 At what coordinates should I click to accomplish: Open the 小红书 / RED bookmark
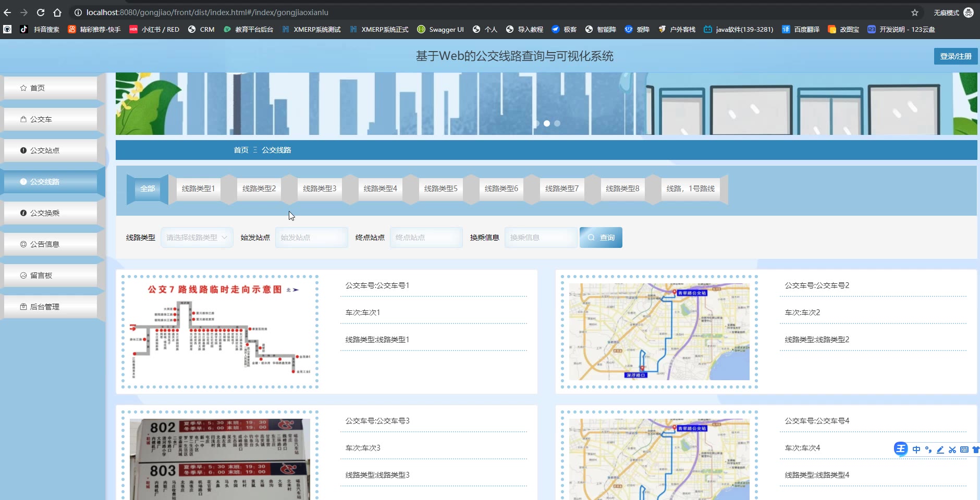pyautogui.click(x=154, y=30)
